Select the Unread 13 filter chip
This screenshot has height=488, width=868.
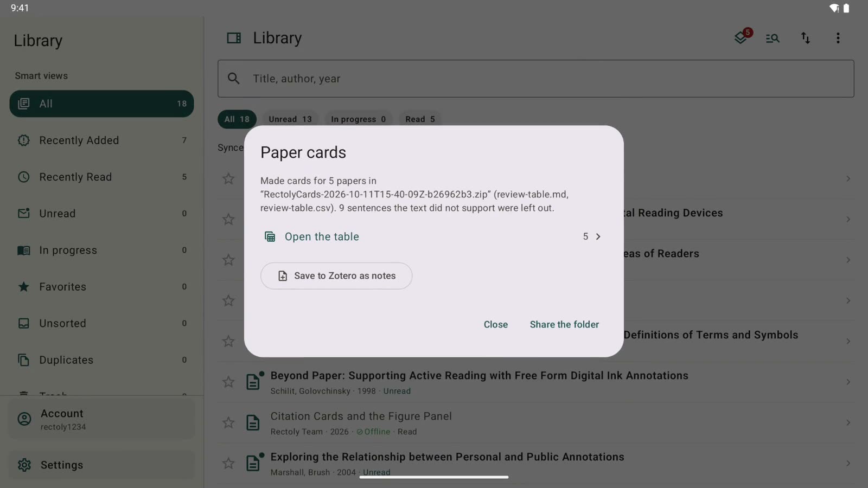click(290, 119)
